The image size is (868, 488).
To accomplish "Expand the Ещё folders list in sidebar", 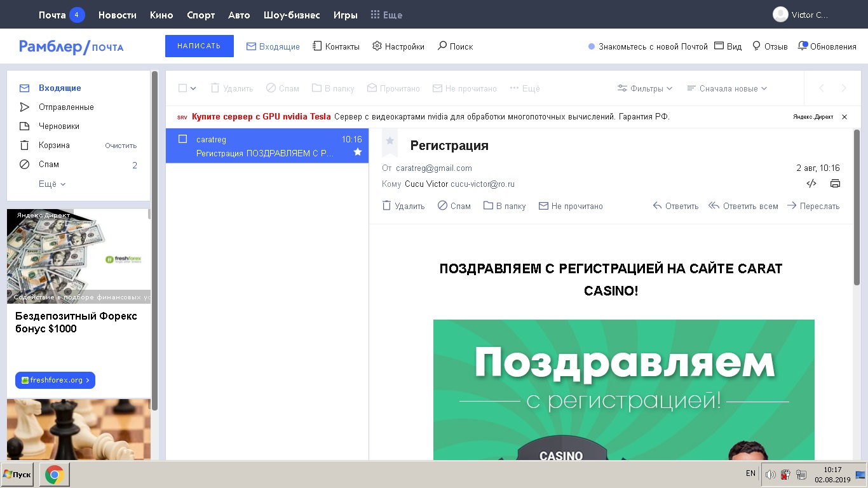I will point(52,184).
